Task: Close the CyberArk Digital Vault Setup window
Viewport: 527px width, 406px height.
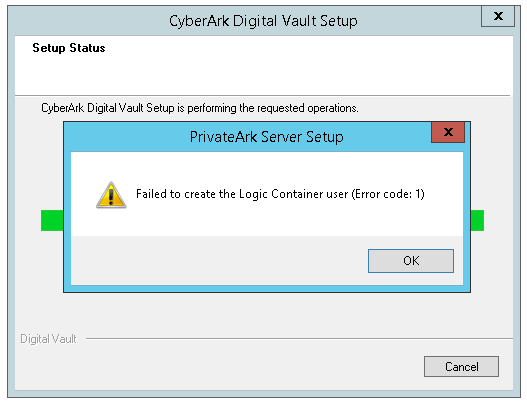Action: (x=498, y=16)
